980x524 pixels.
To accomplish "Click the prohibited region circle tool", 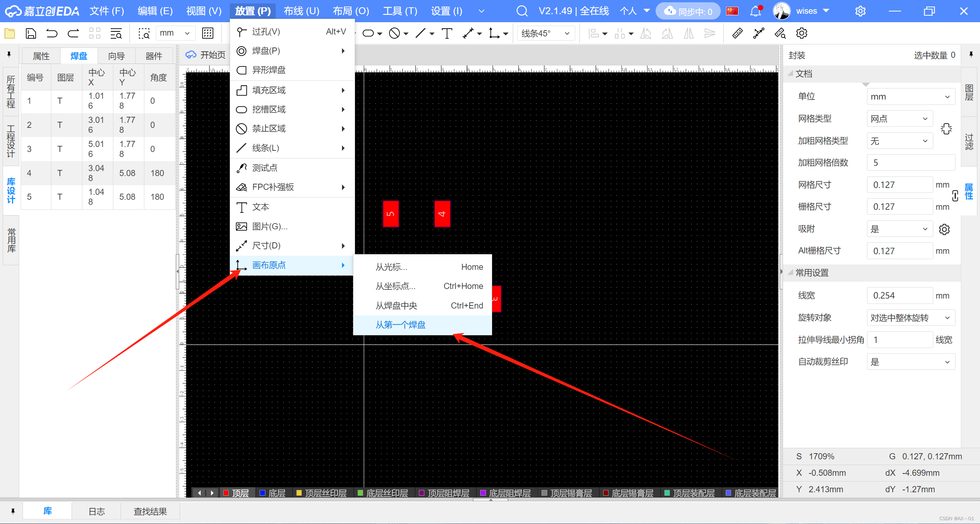I will pyautogui.click(x=394, y=33).
